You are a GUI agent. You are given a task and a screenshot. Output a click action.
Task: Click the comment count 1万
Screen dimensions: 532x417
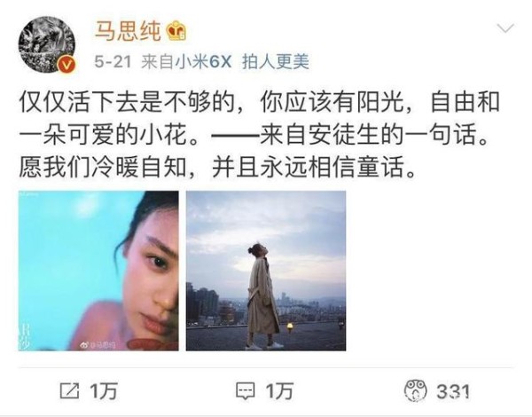[279, 391]
